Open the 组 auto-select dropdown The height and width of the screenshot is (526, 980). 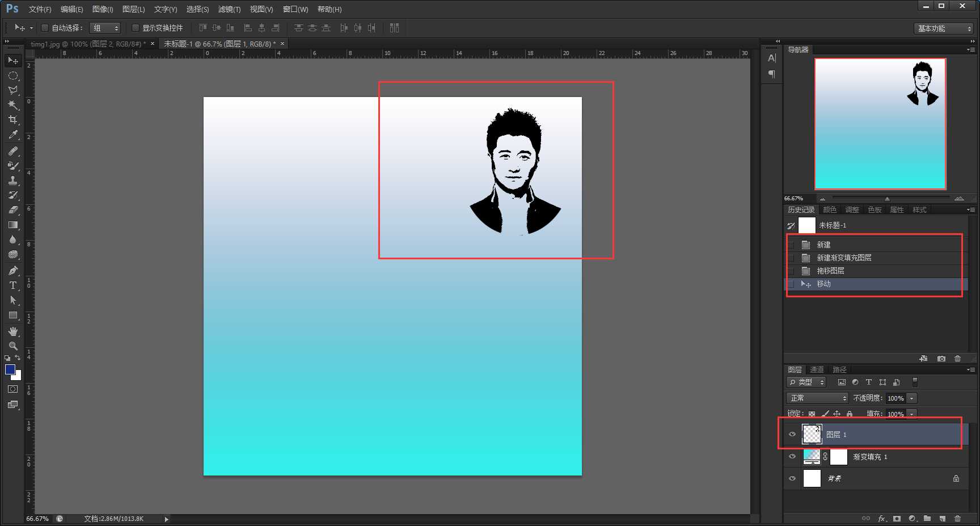(x=105, y=28)
